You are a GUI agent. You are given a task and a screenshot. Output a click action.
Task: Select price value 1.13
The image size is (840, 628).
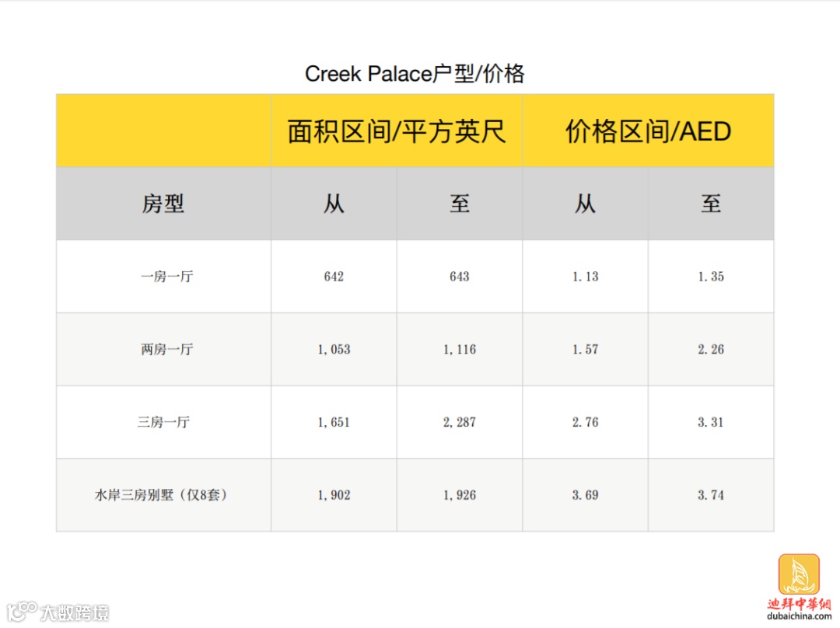585,277
